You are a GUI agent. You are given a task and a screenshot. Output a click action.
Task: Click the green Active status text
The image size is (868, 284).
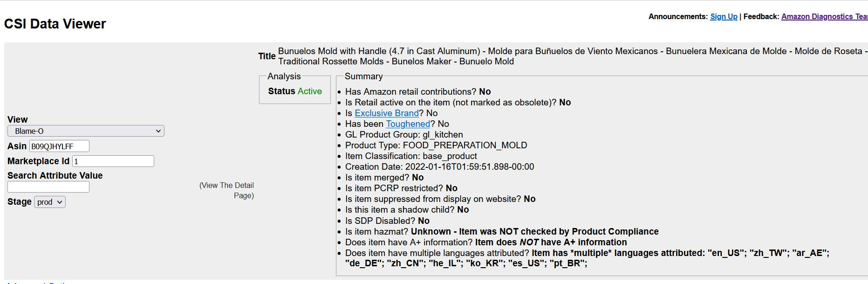click(x=309, y=91)
